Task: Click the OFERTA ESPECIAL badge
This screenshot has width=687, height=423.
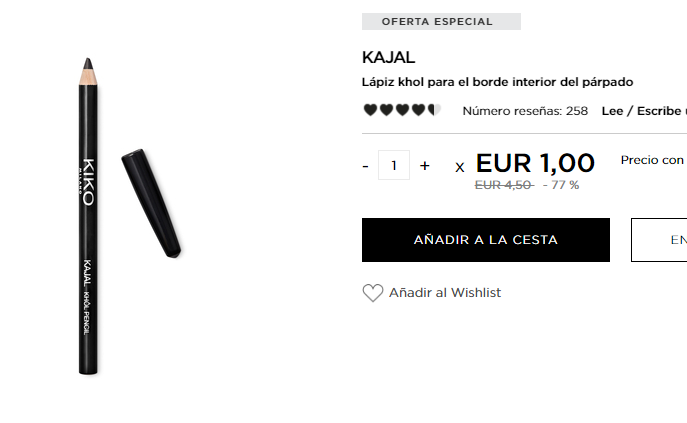Action: [441, 21]
